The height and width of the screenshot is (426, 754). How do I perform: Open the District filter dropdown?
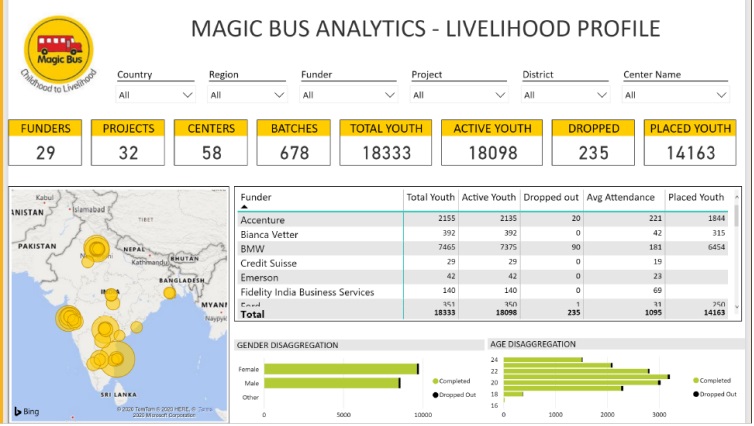click(x=565, y=95)
